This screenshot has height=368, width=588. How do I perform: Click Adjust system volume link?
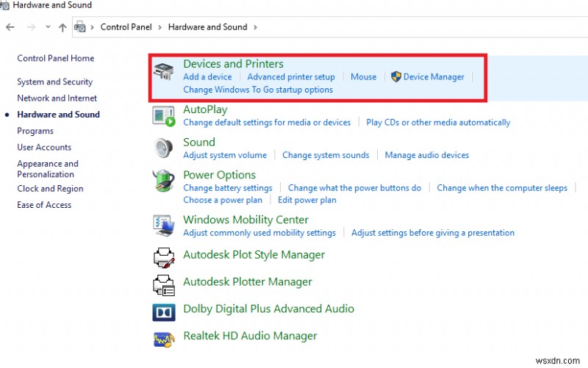click(225, 155)
